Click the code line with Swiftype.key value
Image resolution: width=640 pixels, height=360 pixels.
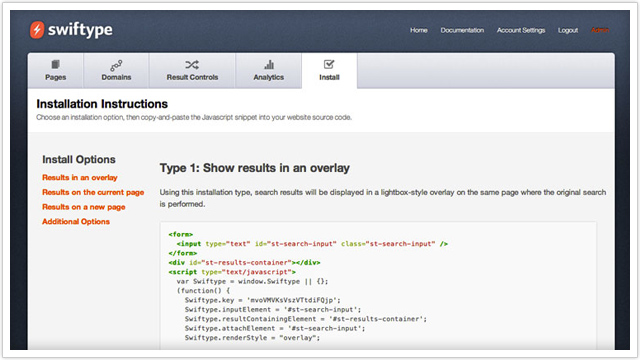click(262, 300)
